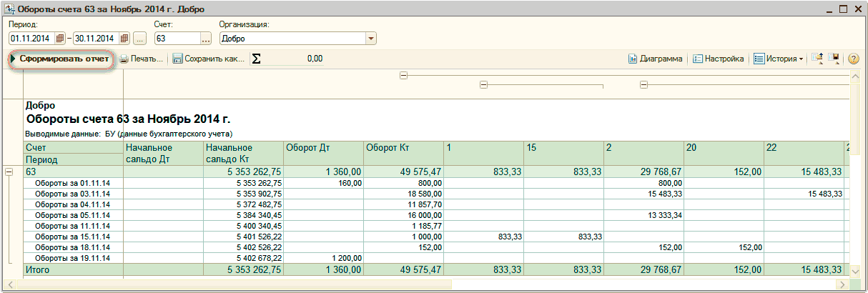This screenshot has height=293, width=868.
Task: Click cell with value 18 580,00
Action: [x=404, y=194]
